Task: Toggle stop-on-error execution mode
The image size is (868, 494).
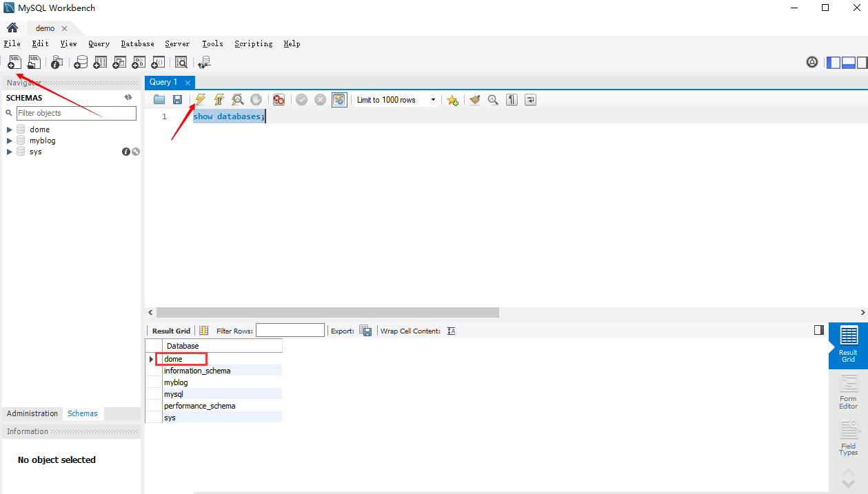Action: [x=279, y=100]
